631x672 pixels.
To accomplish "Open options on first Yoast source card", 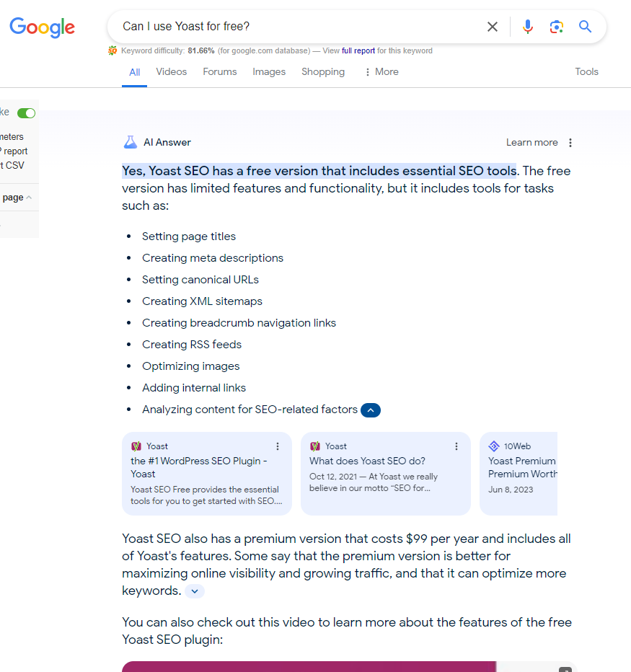I will 278,446.
